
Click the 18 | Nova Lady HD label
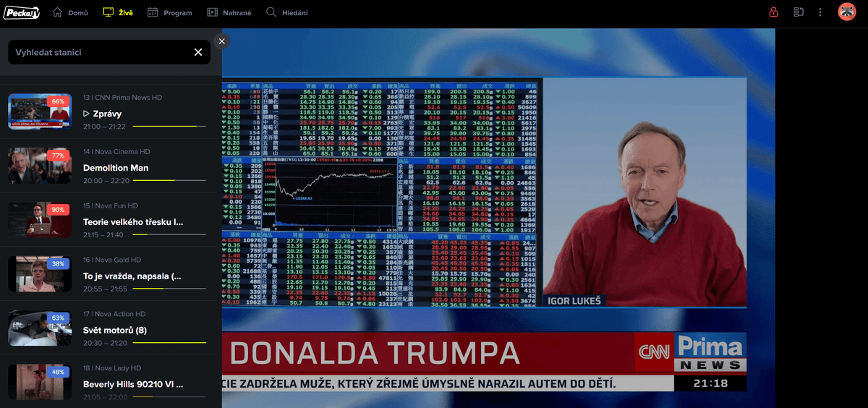click(112, 368)
